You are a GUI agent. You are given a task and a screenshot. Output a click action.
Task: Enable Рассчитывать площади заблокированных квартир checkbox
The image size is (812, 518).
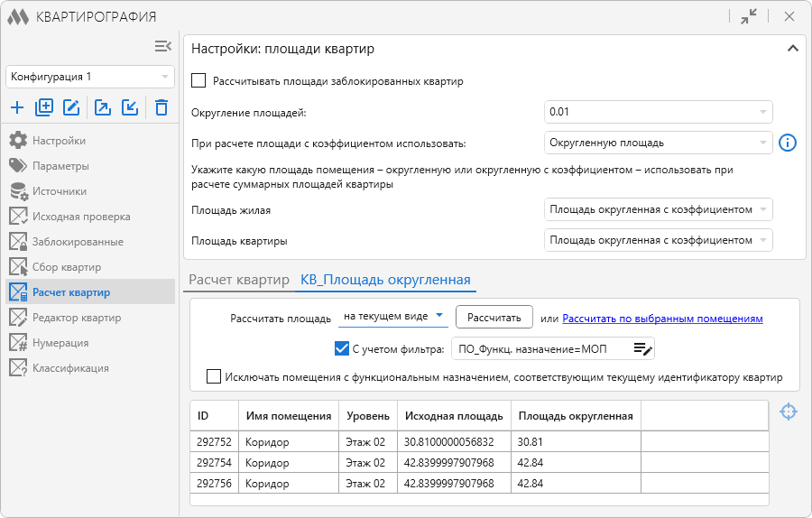[198, 81]
